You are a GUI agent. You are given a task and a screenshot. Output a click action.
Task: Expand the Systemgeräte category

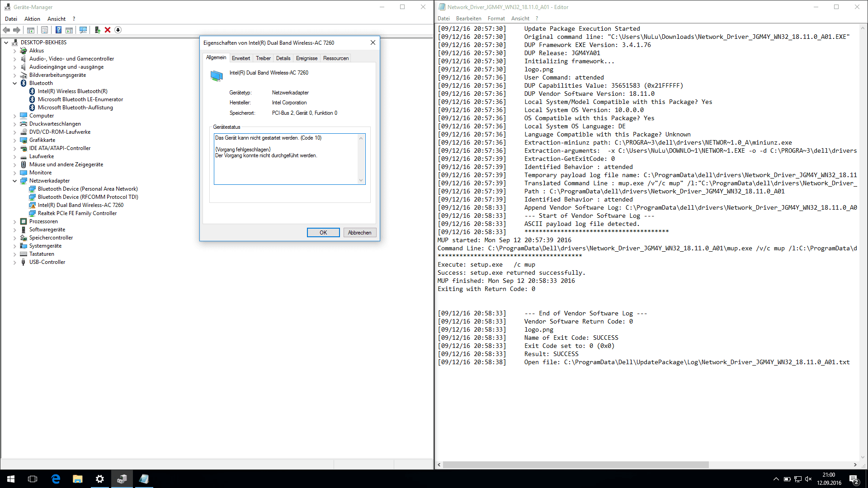point(14,246)
